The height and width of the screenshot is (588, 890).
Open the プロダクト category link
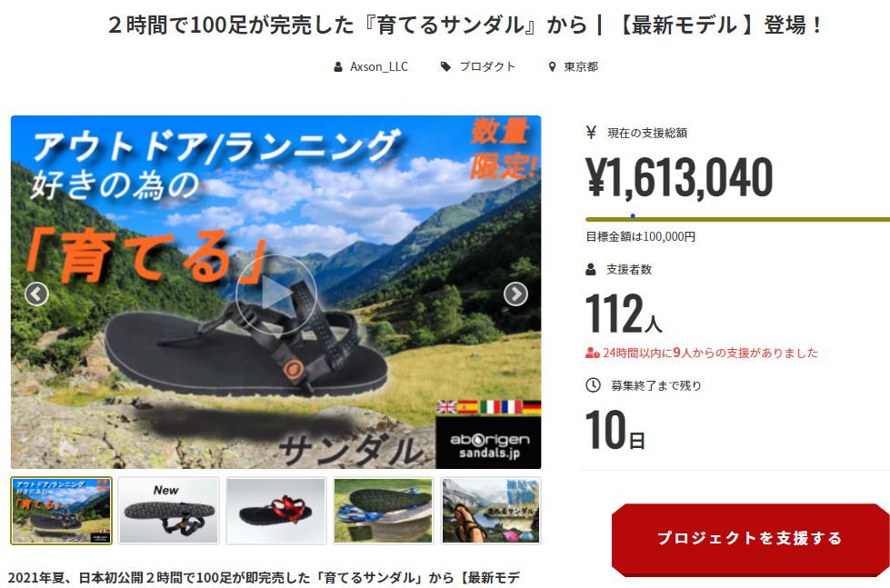point(487,67)
